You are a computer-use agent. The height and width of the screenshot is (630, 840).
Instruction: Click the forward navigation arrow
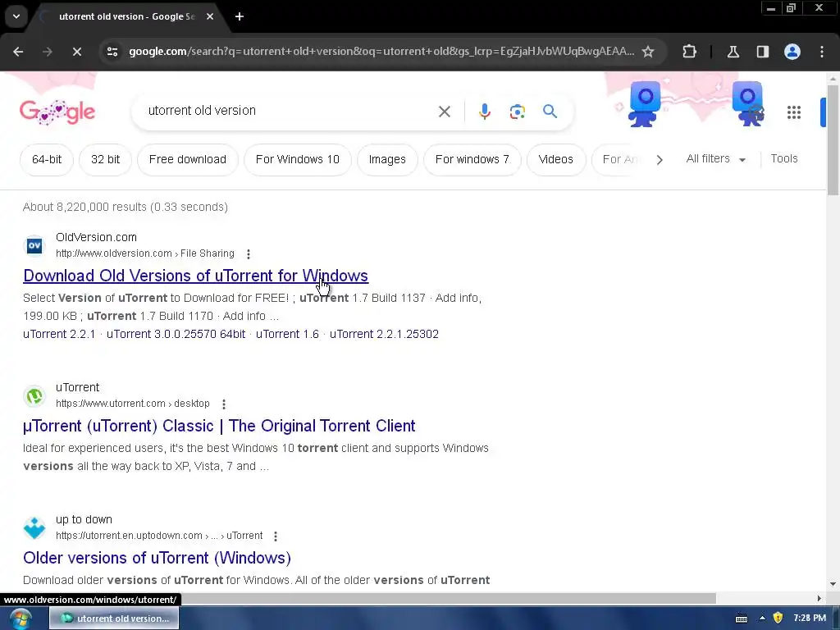47,52
